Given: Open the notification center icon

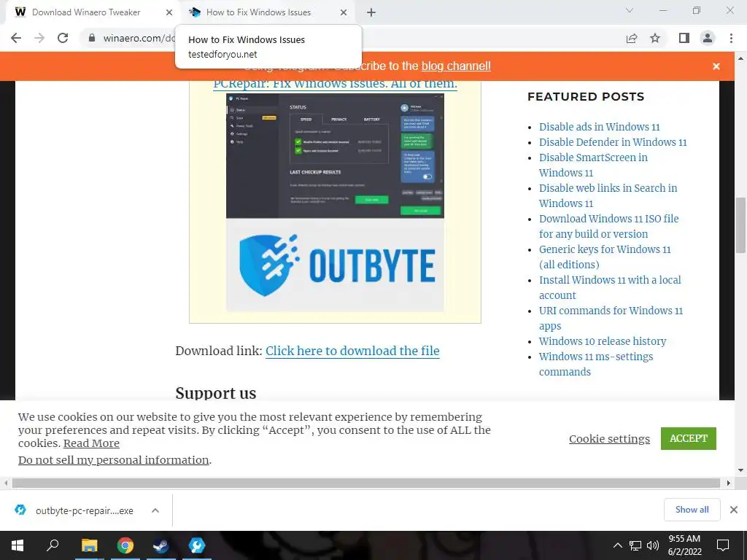Looking at the screenshot, I should click(723, 545).
